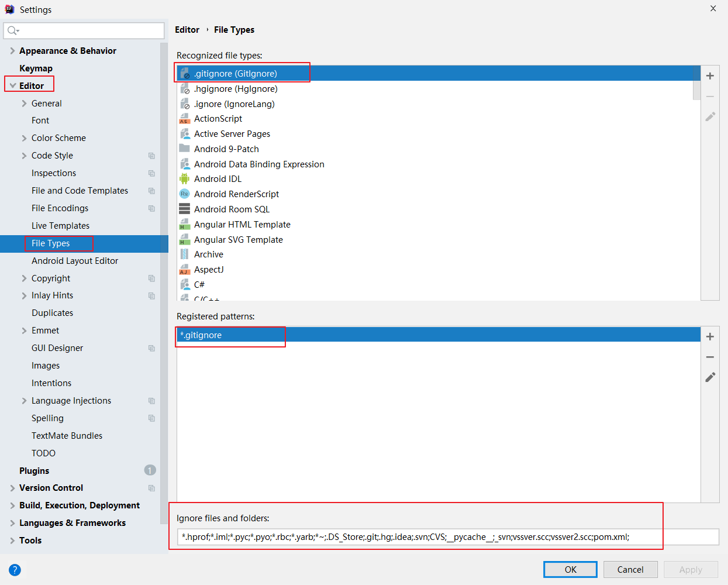Expand the Color Scheme subsection
The image size is (728, 585).
point(24,138)
